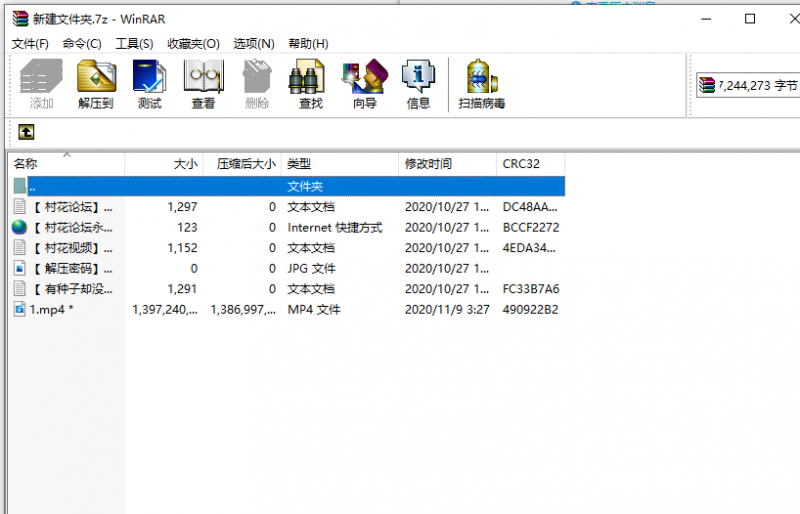Go up one folder level arrow
Image resolution: width=800 pixels, height=514 pixels.
click(x=26, y=132)
